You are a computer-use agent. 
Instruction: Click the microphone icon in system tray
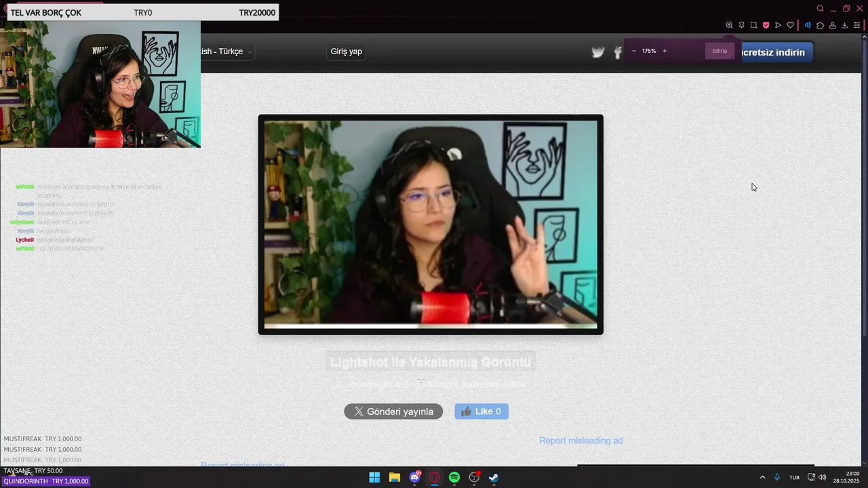[777, 477]
